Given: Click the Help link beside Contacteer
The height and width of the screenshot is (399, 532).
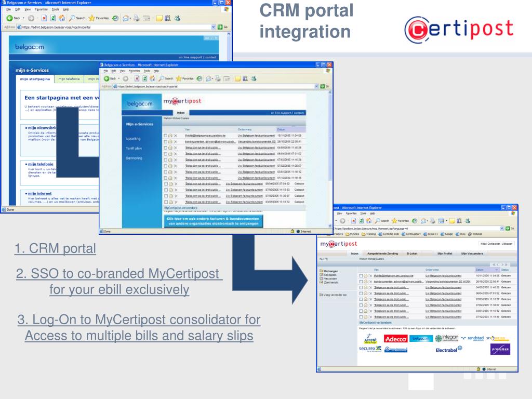Looking at the screenshot, I should (483, 244).
